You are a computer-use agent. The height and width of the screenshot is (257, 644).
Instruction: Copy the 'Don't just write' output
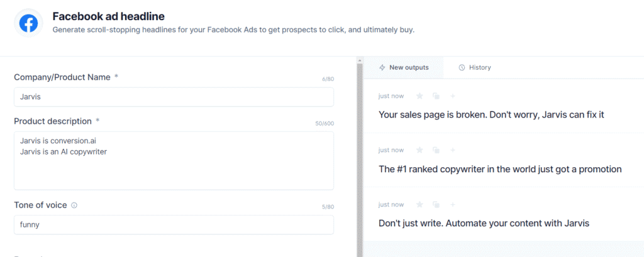(436, 204)
